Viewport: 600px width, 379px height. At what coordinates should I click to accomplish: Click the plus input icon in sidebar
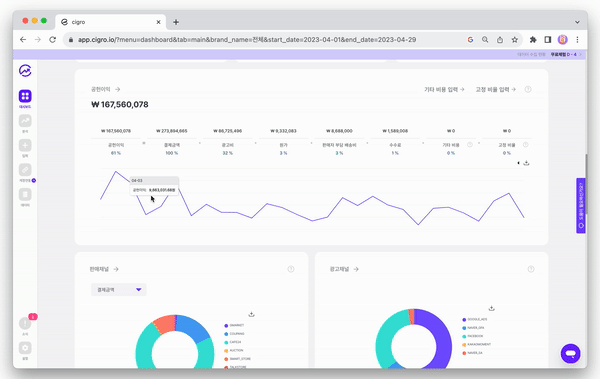25,145
